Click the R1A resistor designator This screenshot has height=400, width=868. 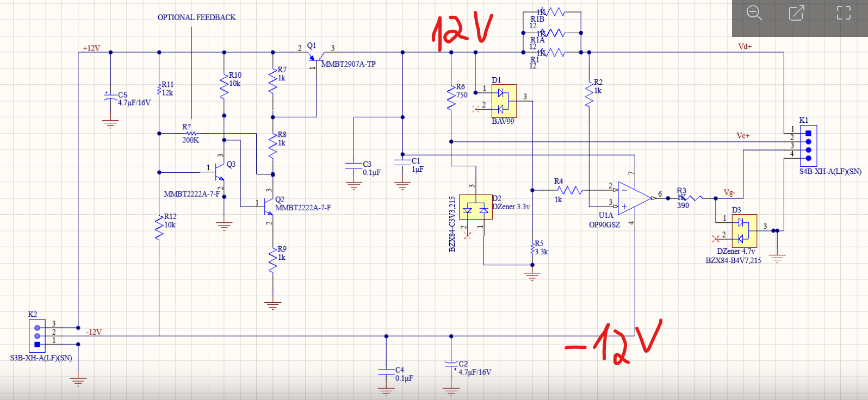537,40
